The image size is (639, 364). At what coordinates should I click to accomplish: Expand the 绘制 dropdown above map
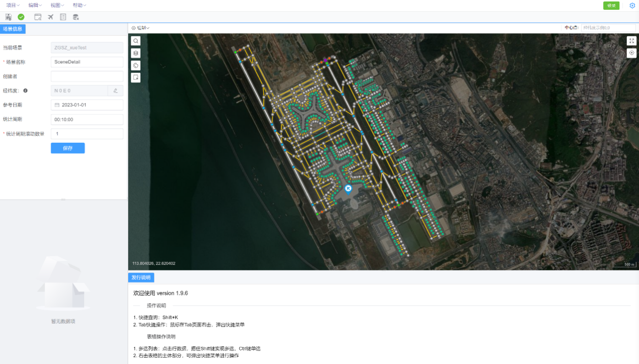pos(140,28)
